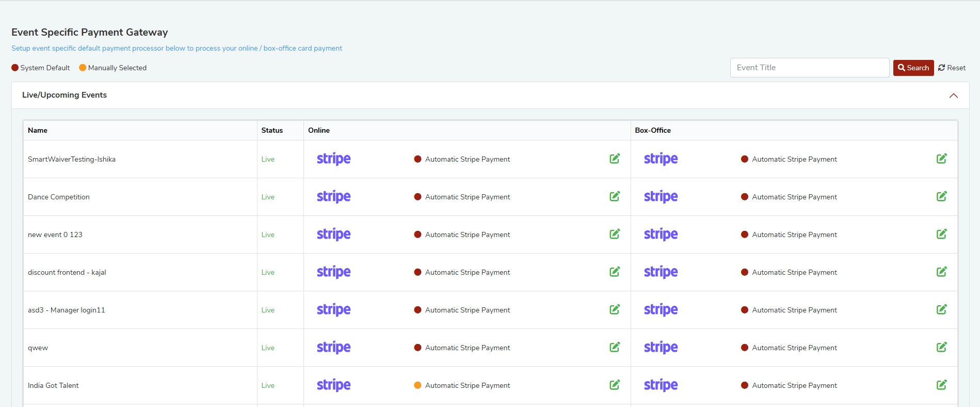980x407 pixels.
Task: Select event name discount frontend - kajal
Action: click(67, 272)
